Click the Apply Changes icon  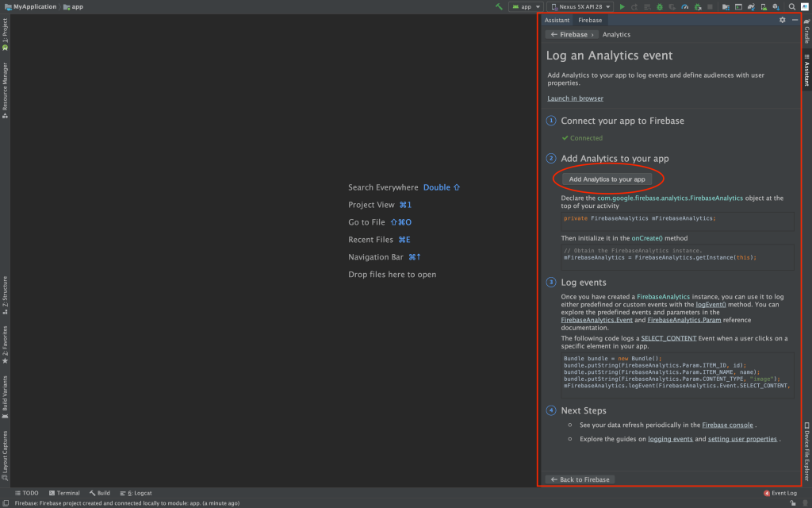pyautogui.click(x=634, y=6)
